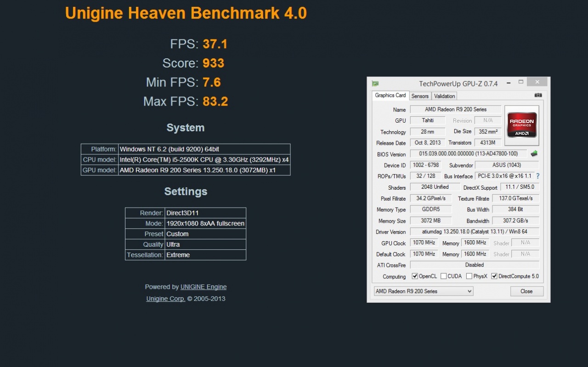The height and width of the screenshot is (367, 588).
Task: Click the Driver Version field
Action: pos(475,232)
